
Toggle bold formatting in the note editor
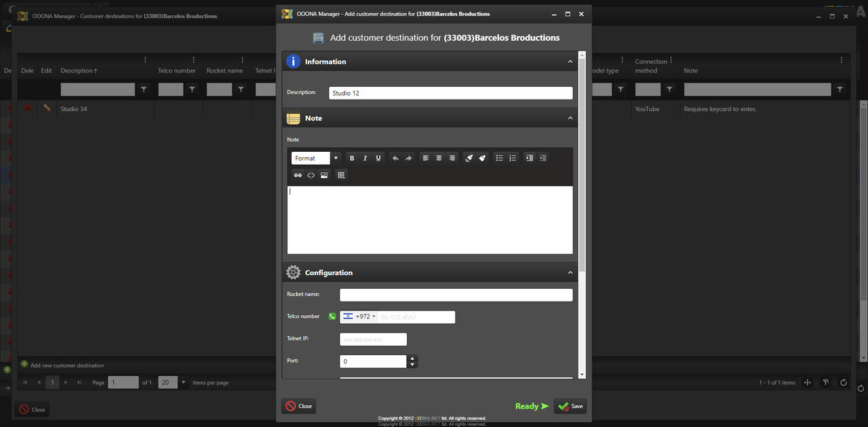[352, 158]
